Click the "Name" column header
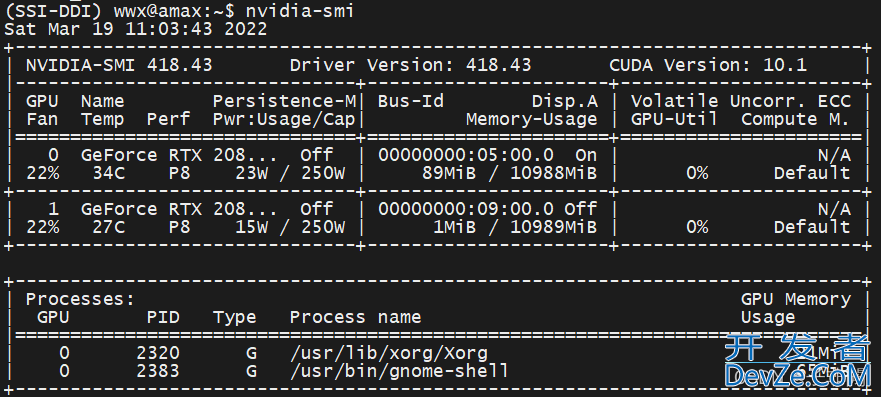881x397 pixels. [x=103, y=101]
